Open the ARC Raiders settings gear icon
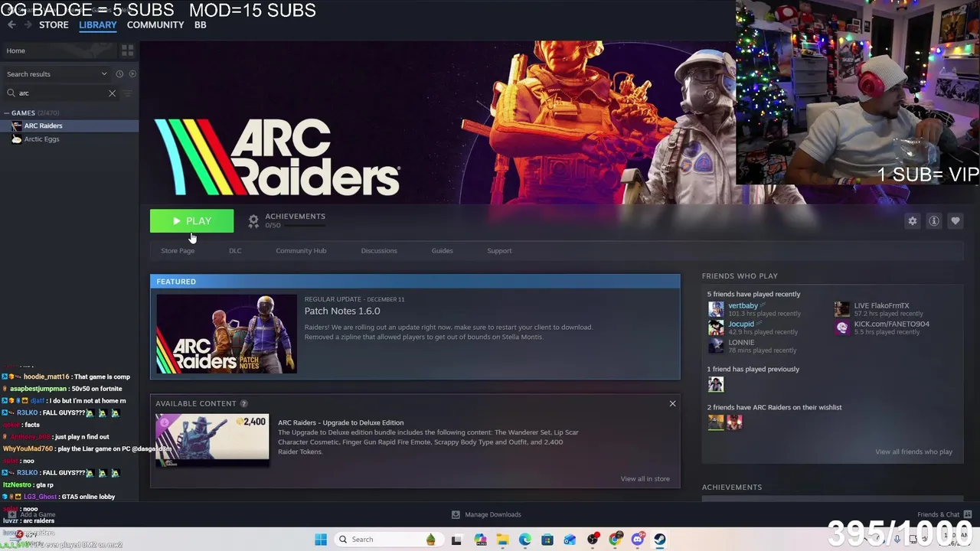Viewport: 980px width, 551px height. coord(913,221)
